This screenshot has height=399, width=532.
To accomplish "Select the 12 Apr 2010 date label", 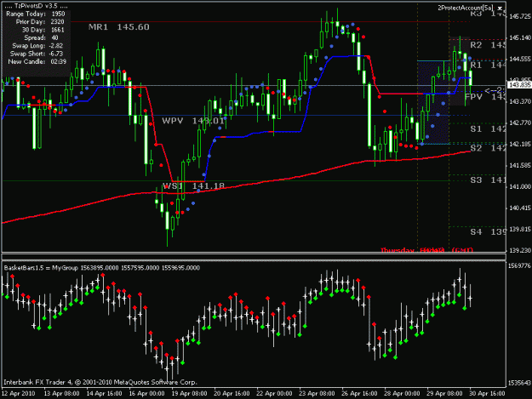I will pos(19,393).
